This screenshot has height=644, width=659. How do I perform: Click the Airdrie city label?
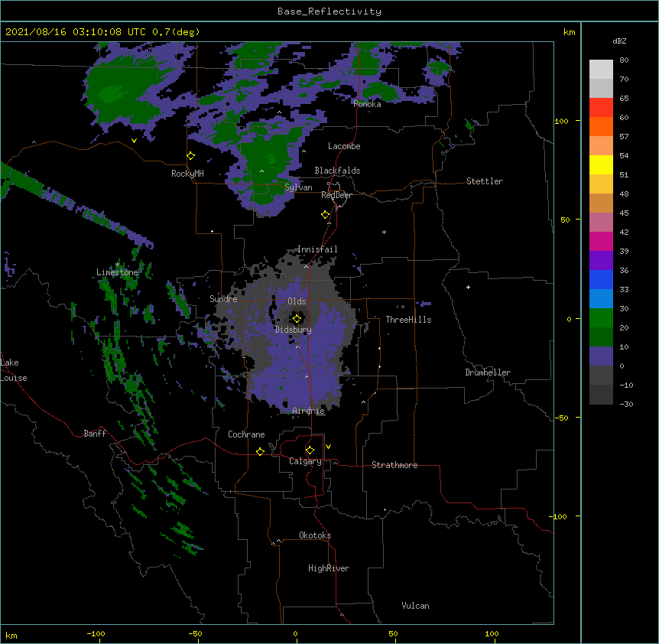(308, 411)
